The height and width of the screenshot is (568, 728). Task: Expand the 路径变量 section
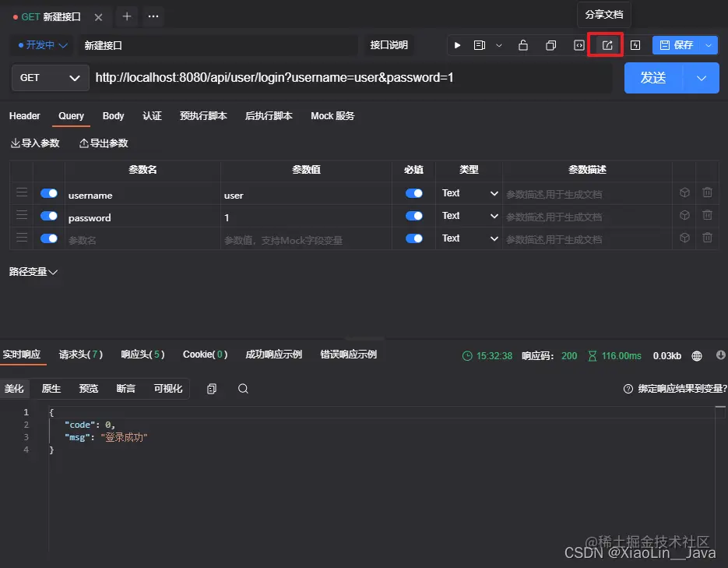coord(33,272)
